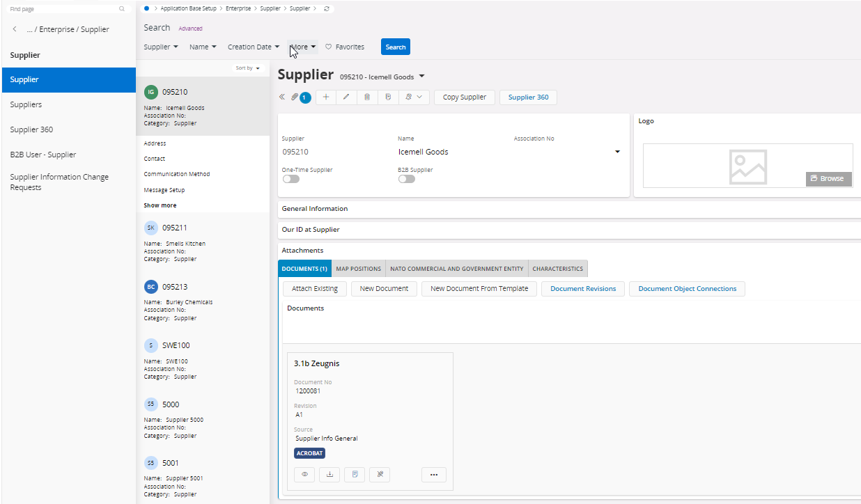View the 3.1b Zeugnis document with eye icon
This screenshot has width=861, height=504.
(304, 475)
